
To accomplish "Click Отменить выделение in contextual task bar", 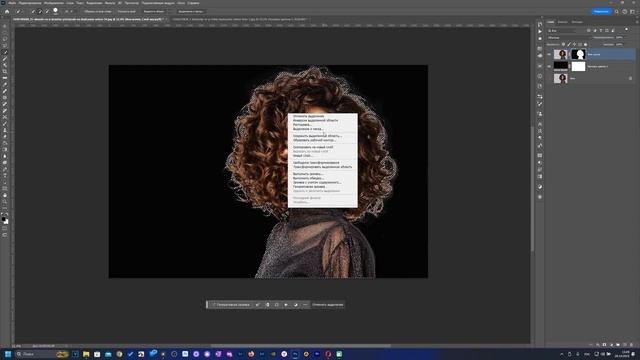I will 327,304.
